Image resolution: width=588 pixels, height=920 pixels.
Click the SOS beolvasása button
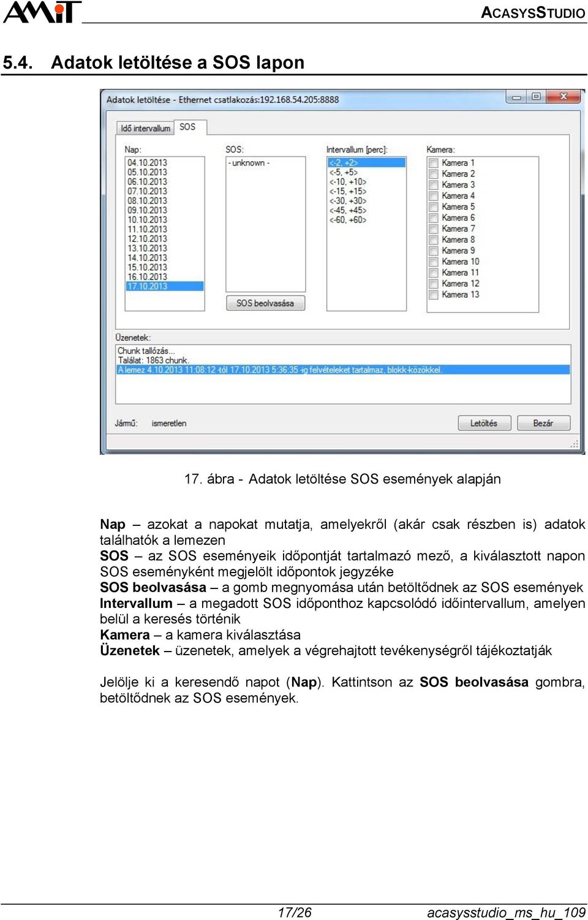[x=265, y=303]
